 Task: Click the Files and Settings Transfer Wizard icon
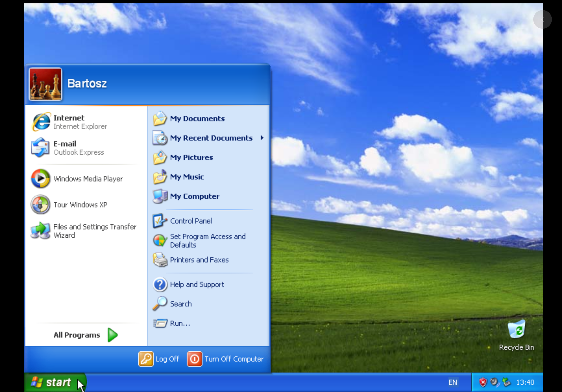point(40,230)
